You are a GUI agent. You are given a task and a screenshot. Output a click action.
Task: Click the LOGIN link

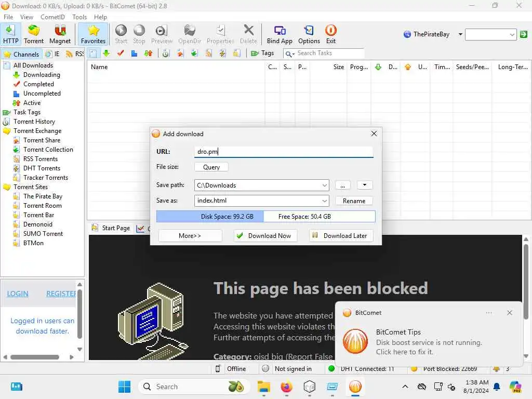click(x=18, y=294)
